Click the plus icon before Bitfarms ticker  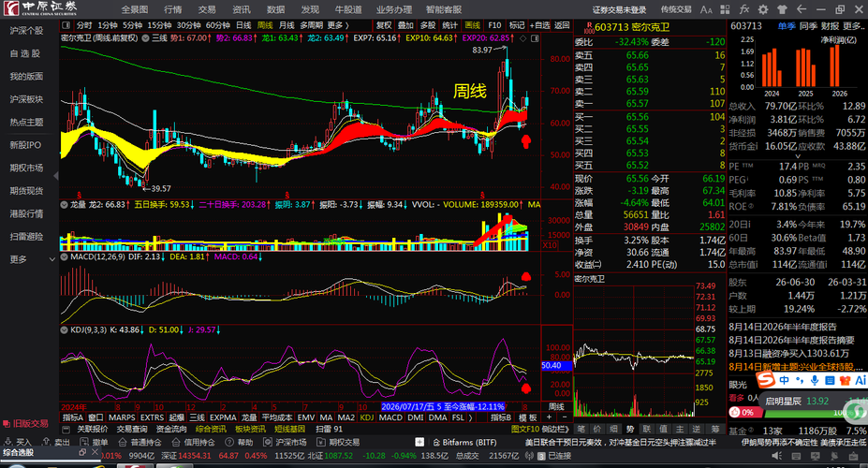419,442
